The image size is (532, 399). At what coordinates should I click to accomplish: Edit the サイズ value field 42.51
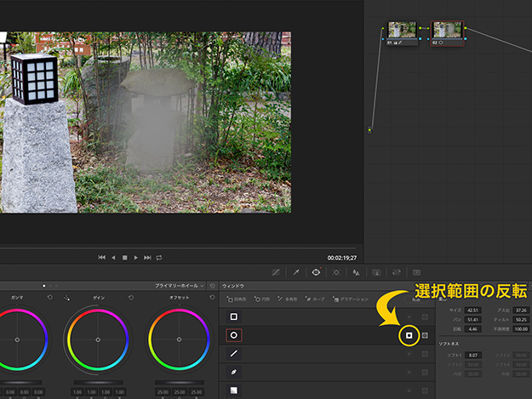coord(473,310)
